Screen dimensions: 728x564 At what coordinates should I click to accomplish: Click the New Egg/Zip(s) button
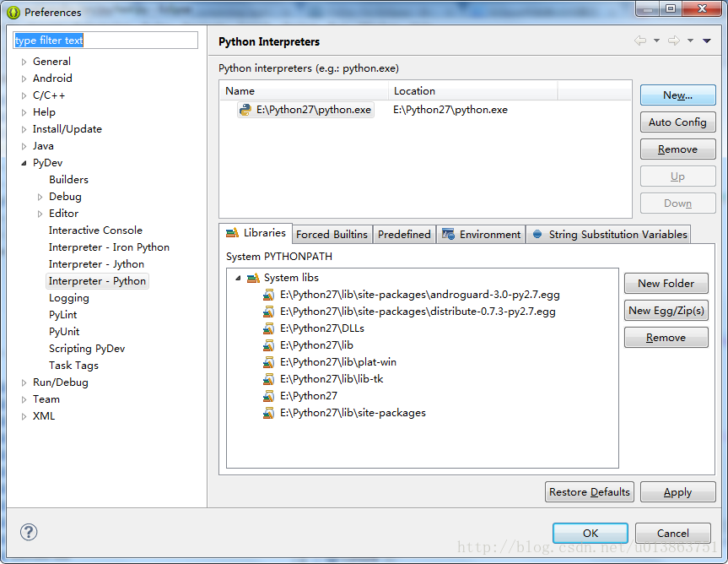[666, 311]
